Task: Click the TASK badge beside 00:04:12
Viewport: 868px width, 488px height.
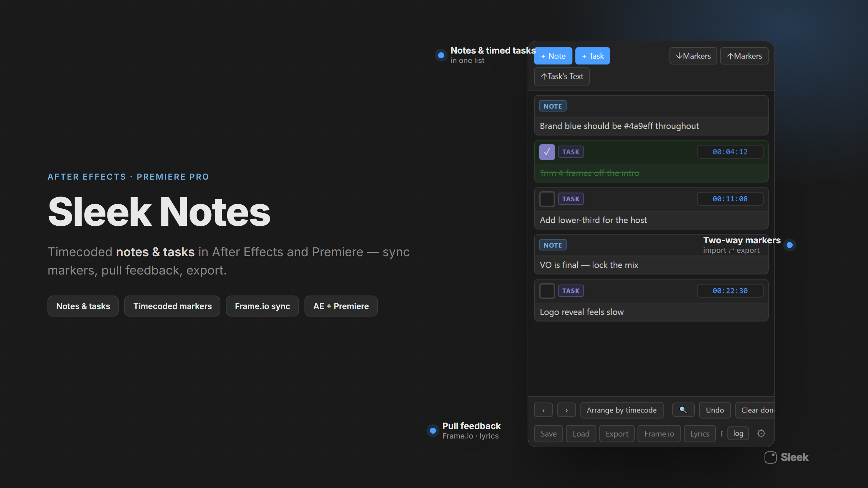Action: [571, 152]
